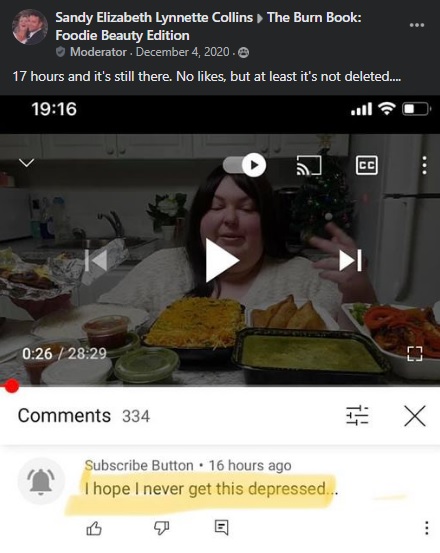The image size is (440, 553).
Task: Click the red progress bar scrubber
Action: click(12, 385)
